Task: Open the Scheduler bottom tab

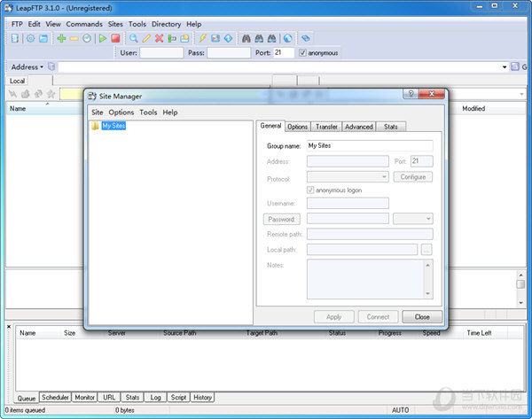Action: (x=55, y=397)
